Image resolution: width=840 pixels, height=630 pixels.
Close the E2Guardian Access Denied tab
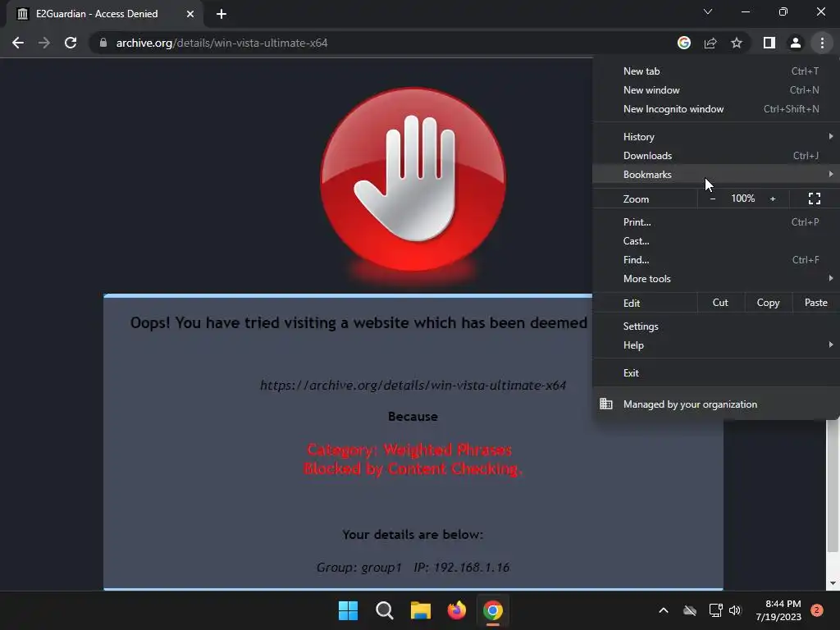coord(190,14)
